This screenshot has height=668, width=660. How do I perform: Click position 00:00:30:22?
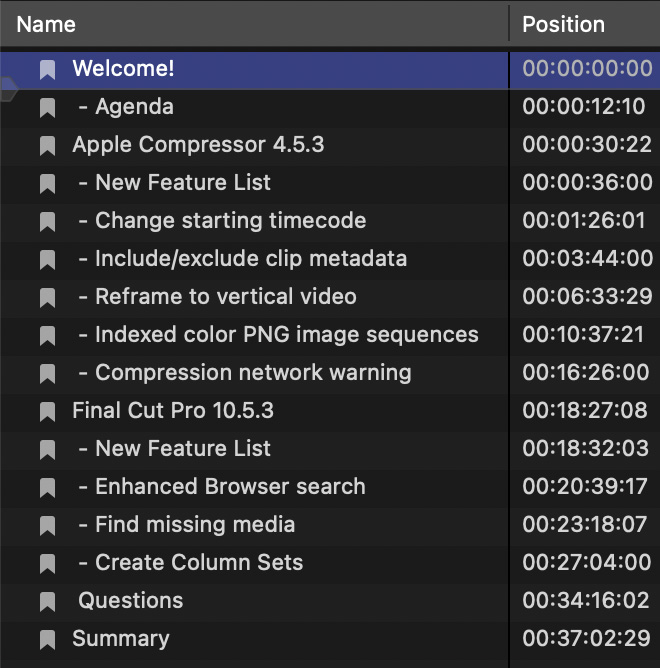587,144
